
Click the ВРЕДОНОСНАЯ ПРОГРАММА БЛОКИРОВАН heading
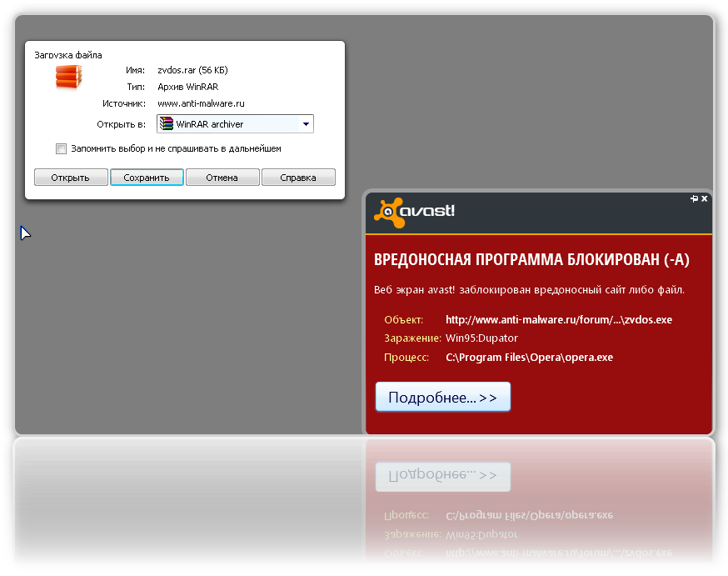(x=531, y=260)
